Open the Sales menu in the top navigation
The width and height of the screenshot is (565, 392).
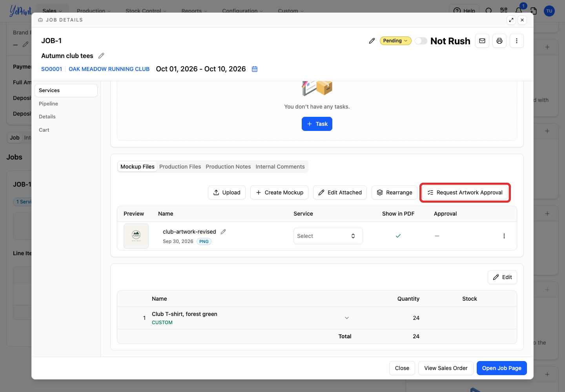click(53, 11)
